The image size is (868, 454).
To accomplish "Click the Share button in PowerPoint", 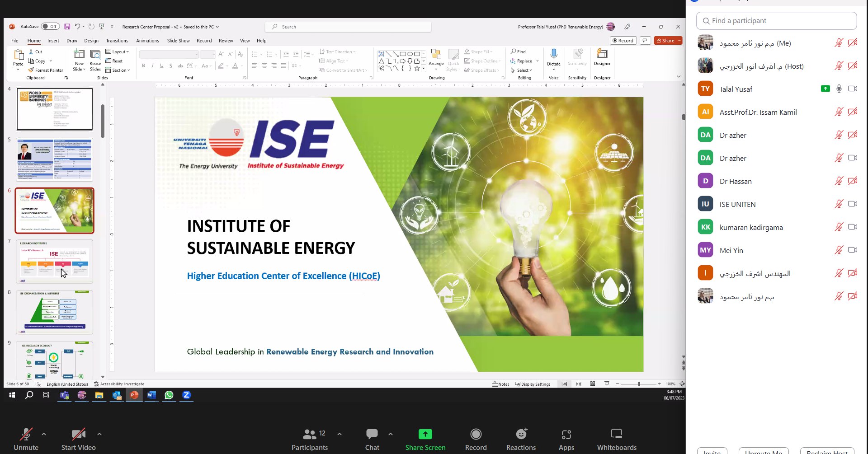I will pos(665,41).
